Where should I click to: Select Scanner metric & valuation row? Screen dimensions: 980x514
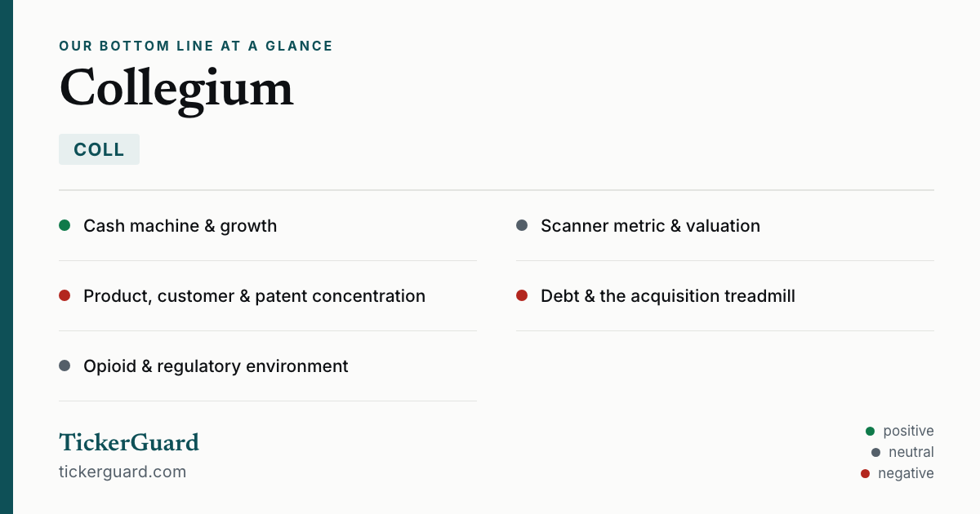(x=725, y=226)
